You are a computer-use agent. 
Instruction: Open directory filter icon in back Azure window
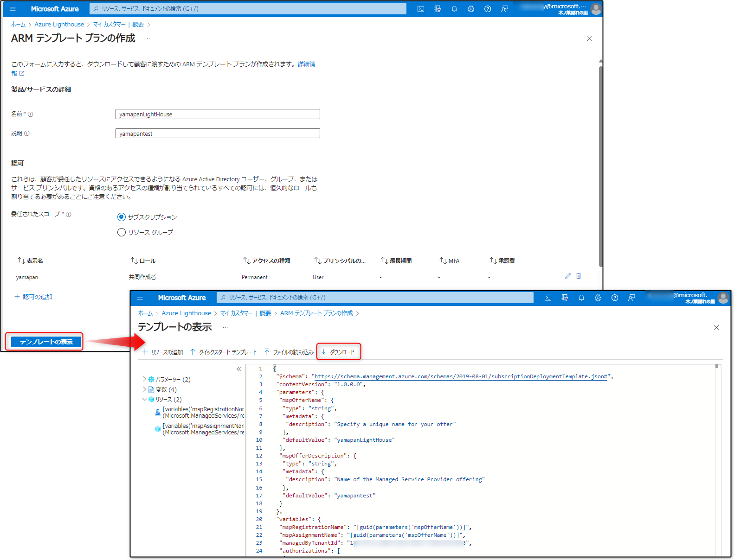pyautogui.click(x=438, y=9)
